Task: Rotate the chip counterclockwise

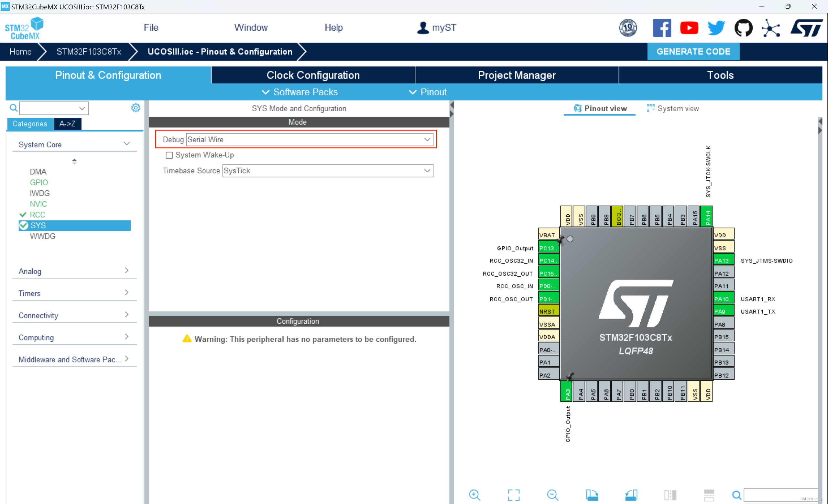Action: tap(631, 495)
